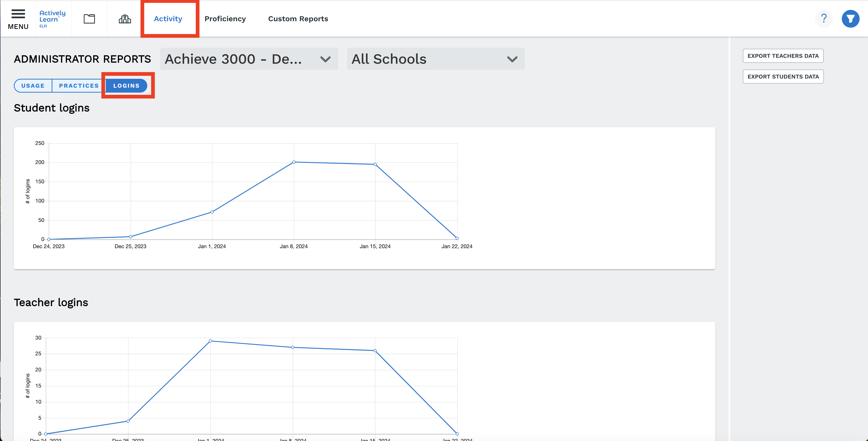
Task: Click the Teacher logins heading
Action: click(51, 302)
